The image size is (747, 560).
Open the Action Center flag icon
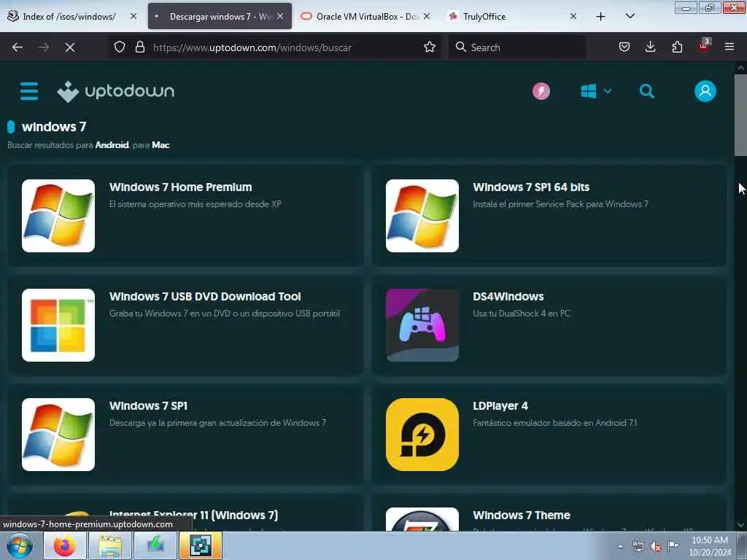673,545
